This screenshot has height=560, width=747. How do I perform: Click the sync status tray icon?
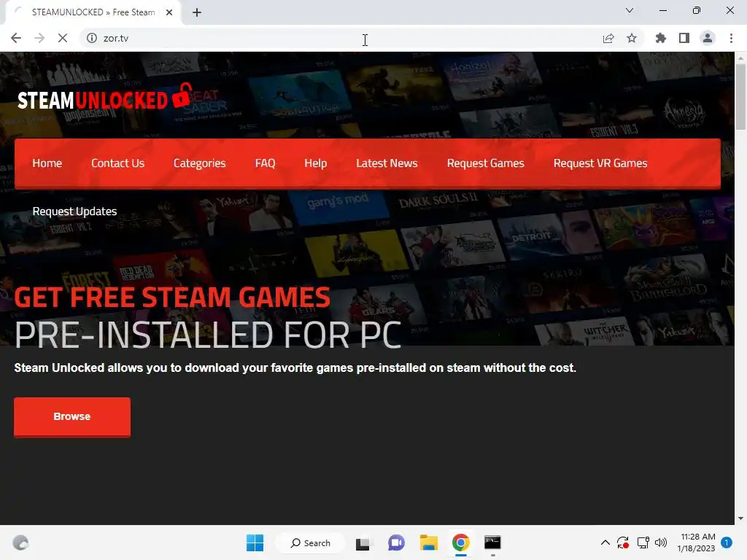coord(623,542)
